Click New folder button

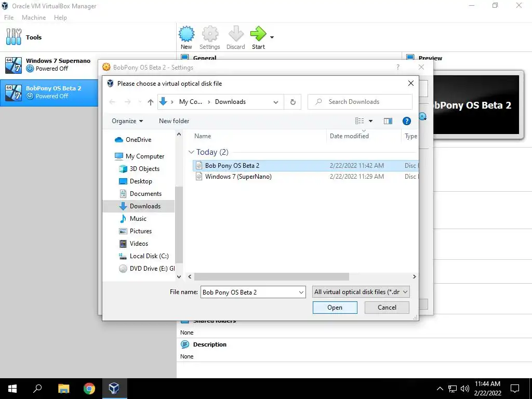click(174, 121)
